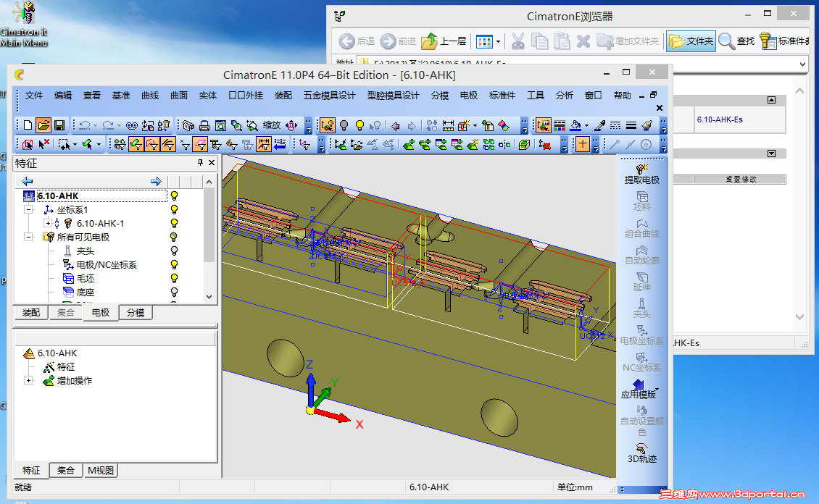819x504 pixels.
Task: Collapse the 所有可见电极 tree node
Action: 29,237
